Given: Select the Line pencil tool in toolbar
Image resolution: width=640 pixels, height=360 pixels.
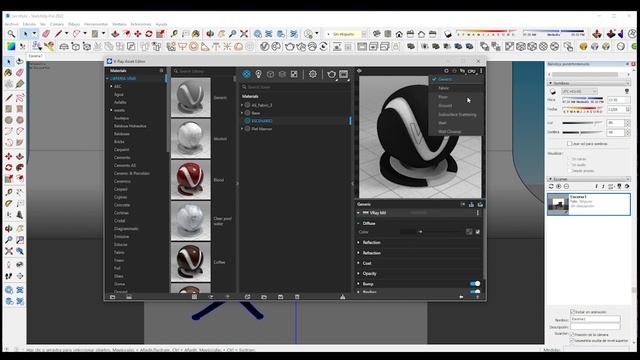Looking at the screenshot, I should [58, 34].
